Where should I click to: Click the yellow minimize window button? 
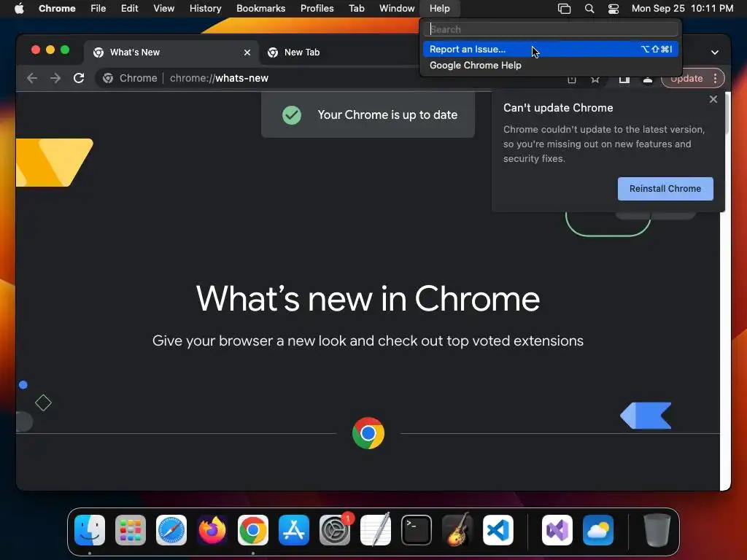pyautogui.click(x=50, y=50)
